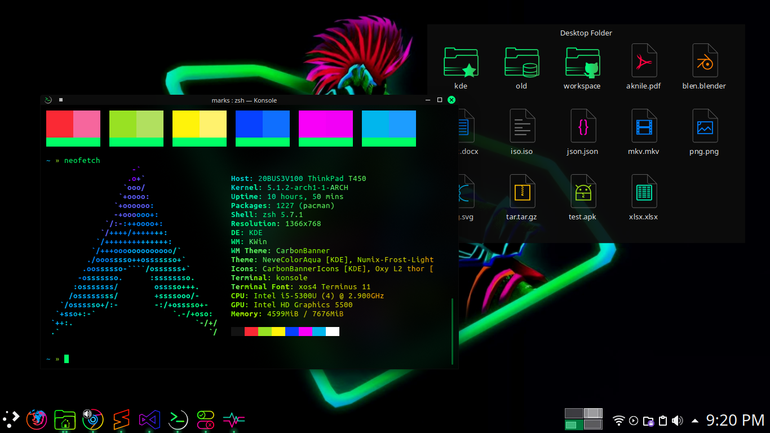This screenshot has height=433, width=770.
Task: Open System Settings toggle-switch icon in panel
Action: point(206,420)
